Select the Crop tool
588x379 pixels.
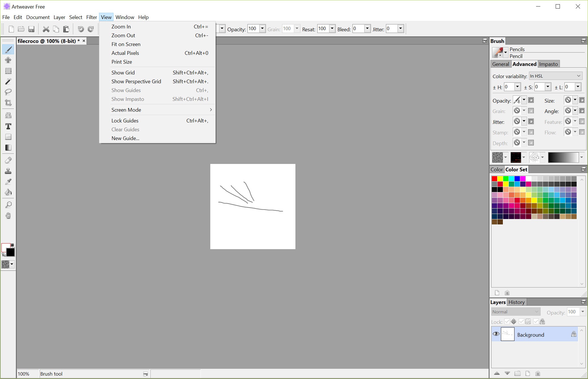tap(8, 103)
